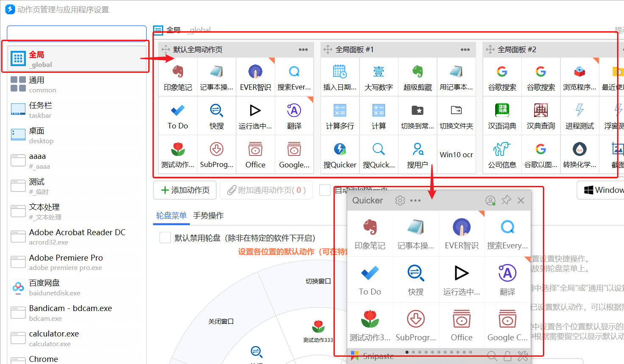Click 附加通用动作页(0) button
Screen dimensions: 624x364
point(266,190)
